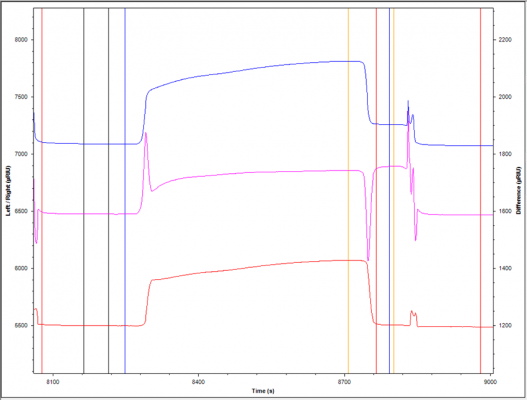Select the Left / Right (µRIU) axis title

tap(8, 191)
